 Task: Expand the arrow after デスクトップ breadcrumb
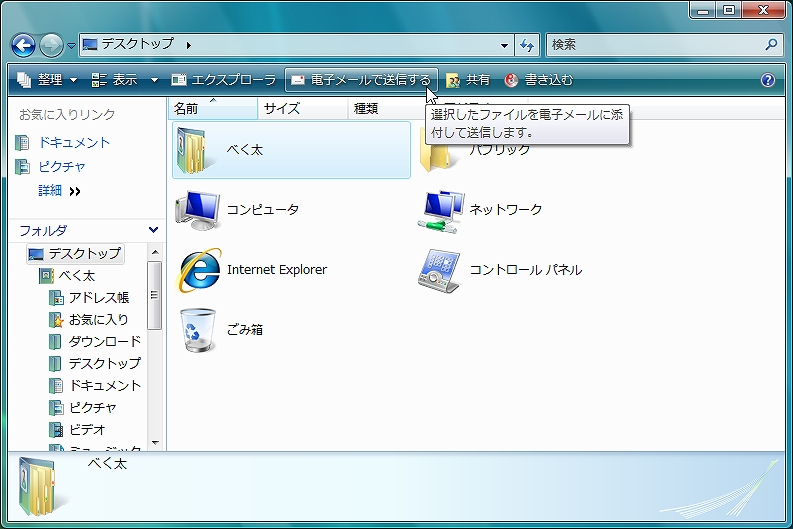click(x=189, y=45)
